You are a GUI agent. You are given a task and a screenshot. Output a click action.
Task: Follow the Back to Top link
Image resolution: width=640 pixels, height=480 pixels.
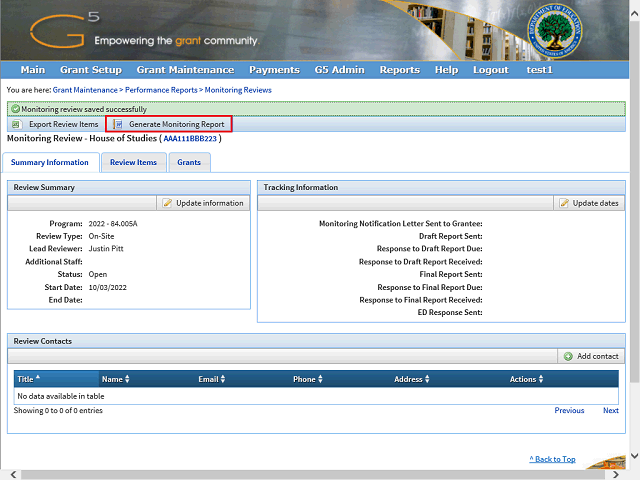tap(552, 459)
